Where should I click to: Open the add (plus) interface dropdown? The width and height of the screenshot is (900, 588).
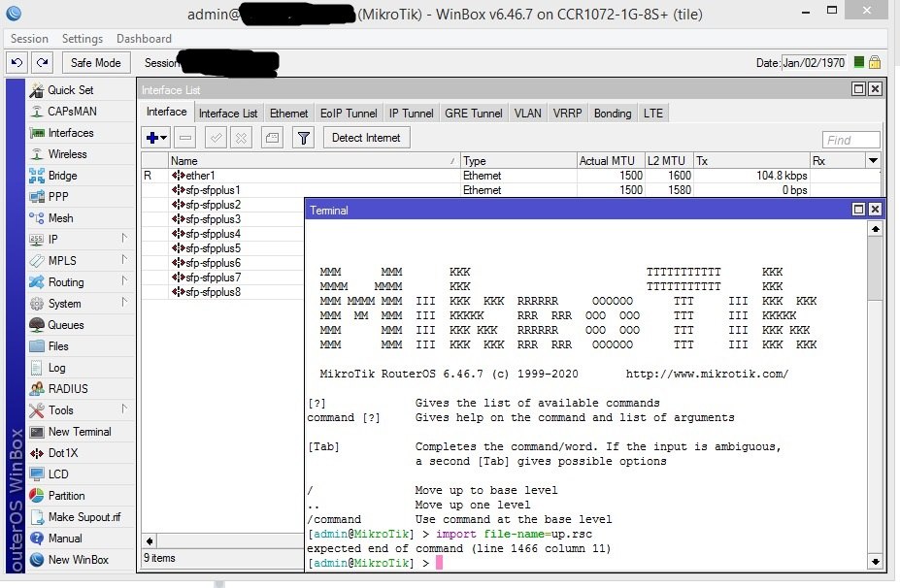(x=156, y=138)
